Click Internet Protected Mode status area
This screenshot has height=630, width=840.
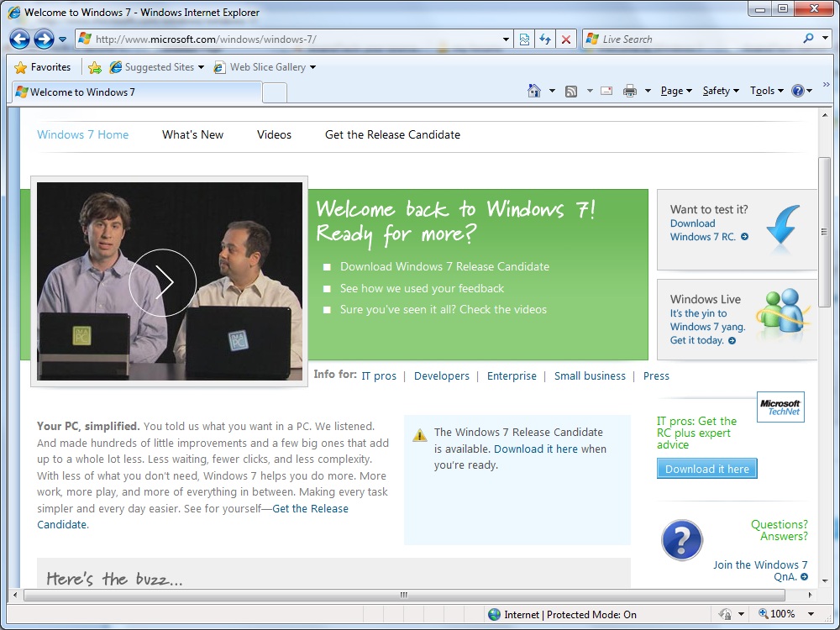click(563, 615)
